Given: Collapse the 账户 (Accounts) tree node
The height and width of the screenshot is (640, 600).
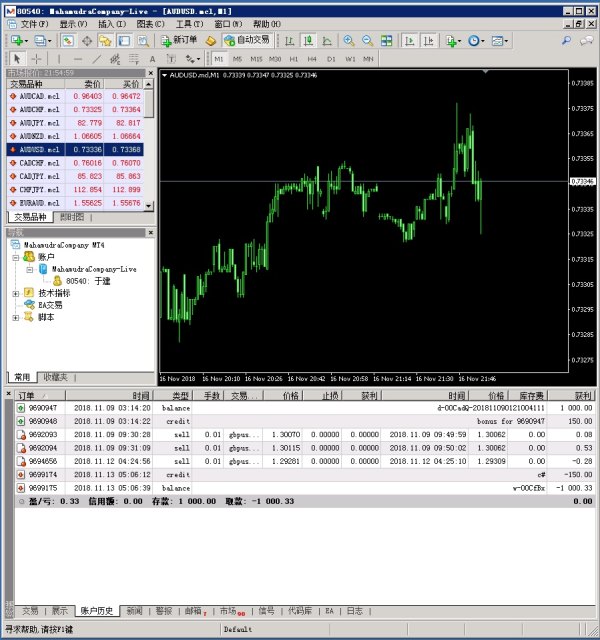Looking at the screenshot, I should (16, 257).
